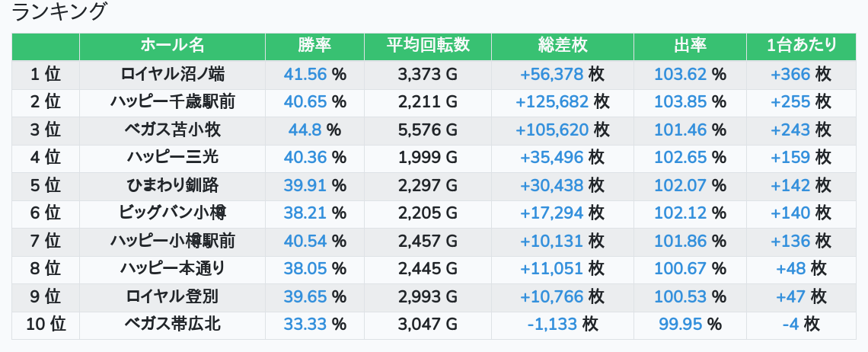Viewport: 868px width, 352px height.
Task: Open hall ロイヤル沼ノ端 entry
Action: (x=172, y=75)
